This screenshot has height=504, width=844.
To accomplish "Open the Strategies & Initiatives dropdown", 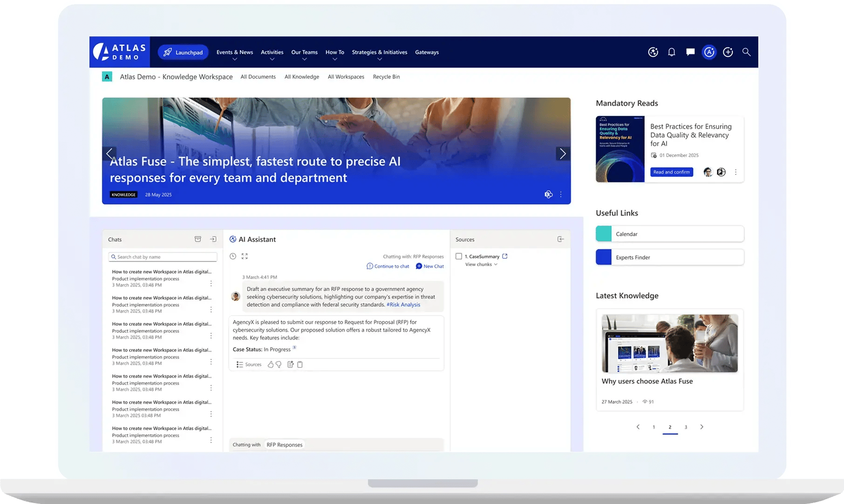I will [379, 52].
